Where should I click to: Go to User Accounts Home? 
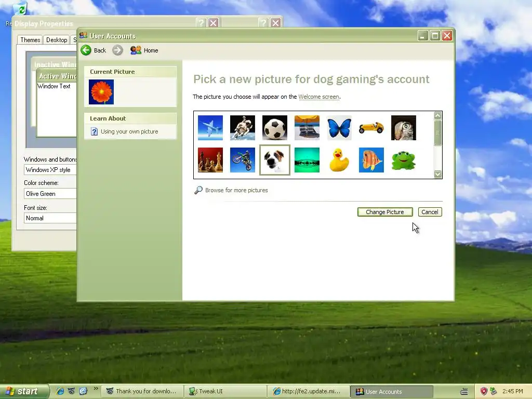[x=144, y=50]
